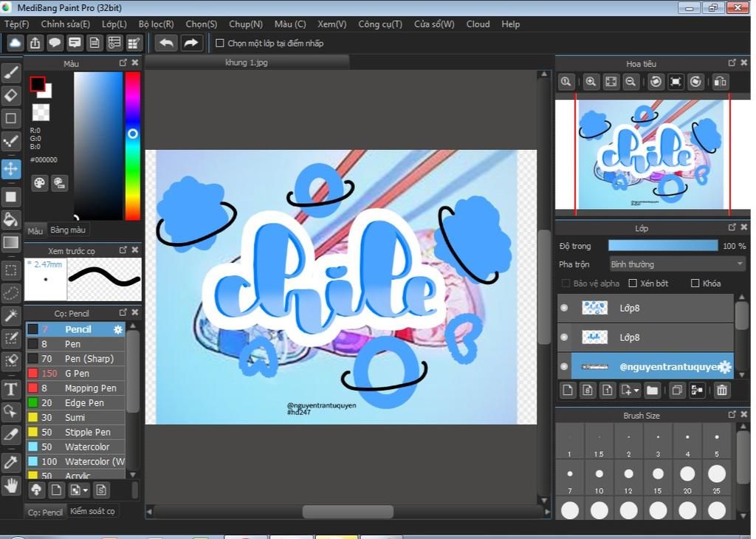
Task: Detach the 'Xem trước cọ' panel
Action: [x=123, y=250]
